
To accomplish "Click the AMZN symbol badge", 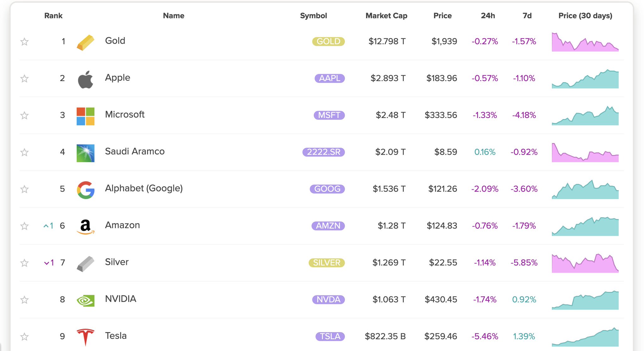I will click(x=328, y=226).
